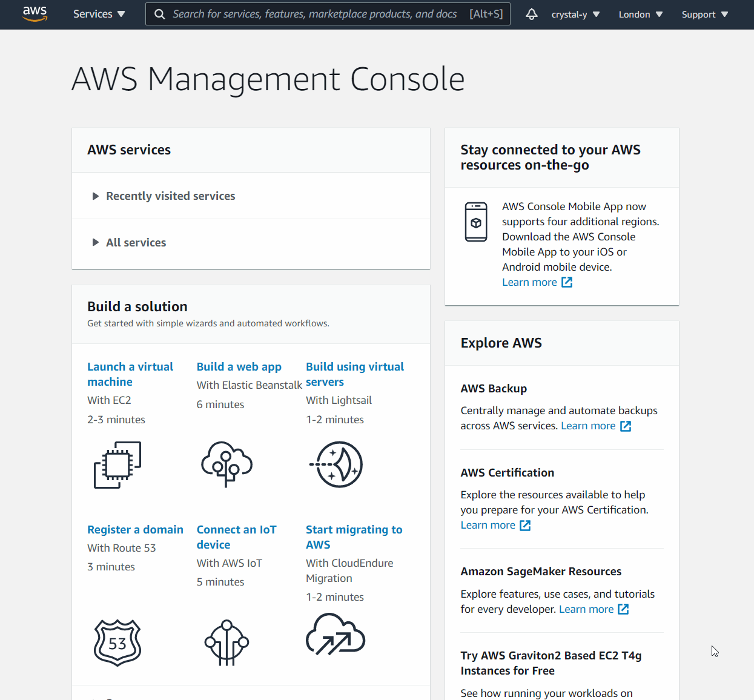754x700 pixels.
Task: Open Build a web app link
Action: click(239, 367)
